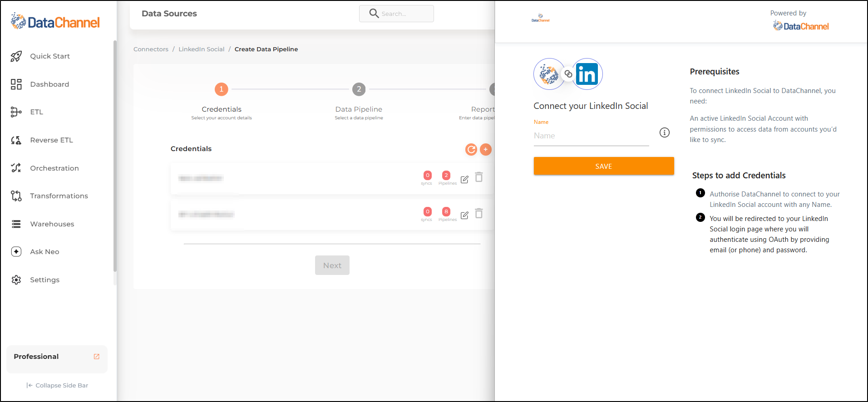Click the ETL pipeline icon
This screenshot has width=868, height=402.
(x=16, y=112)
